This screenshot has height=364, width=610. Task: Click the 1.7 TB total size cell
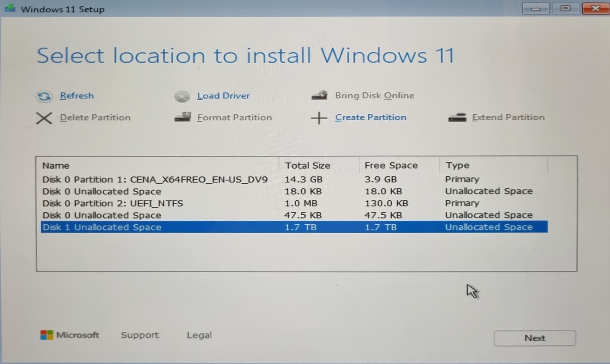tap(300, 227)
